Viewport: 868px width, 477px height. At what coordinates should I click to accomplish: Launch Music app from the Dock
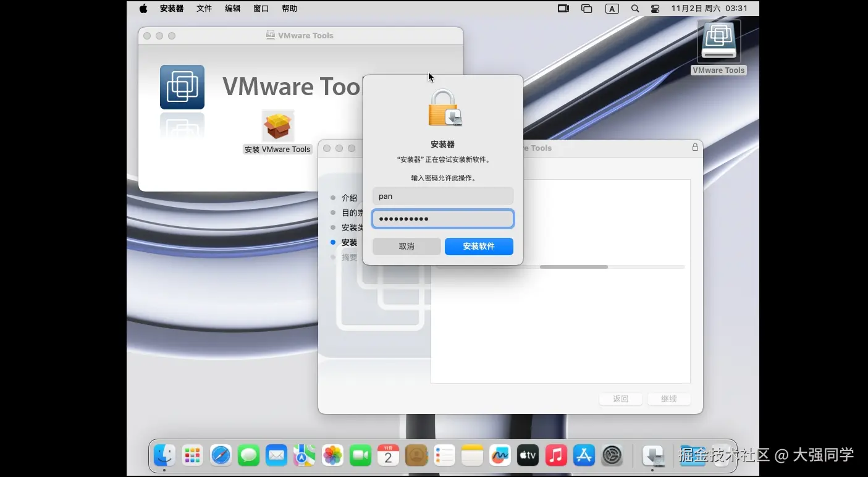[556, 456]
